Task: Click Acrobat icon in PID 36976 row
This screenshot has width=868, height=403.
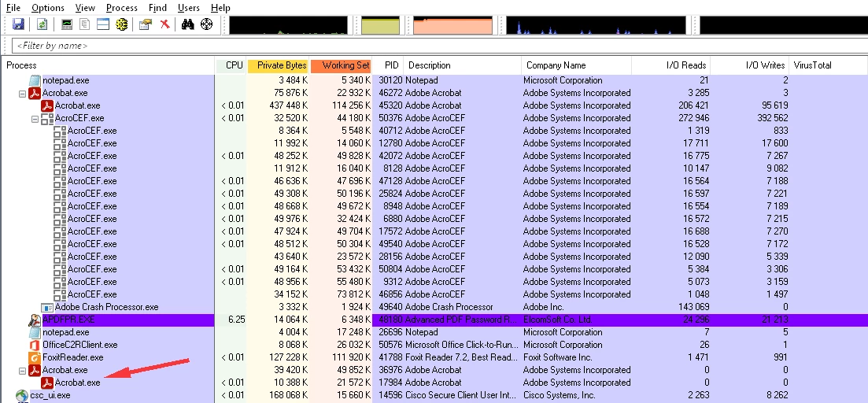Action: tap(35, 370)
